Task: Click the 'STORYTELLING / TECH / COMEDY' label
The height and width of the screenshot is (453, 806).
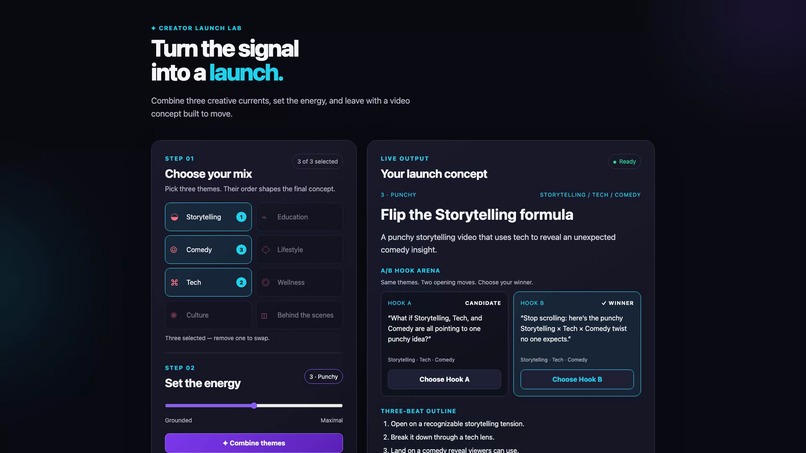Action: pyautogui.click(x=590, y=195)
